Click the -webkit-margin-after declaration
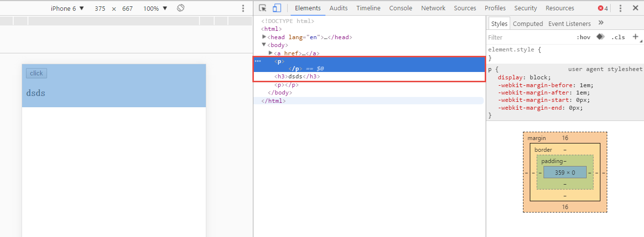 coord(544,93)
